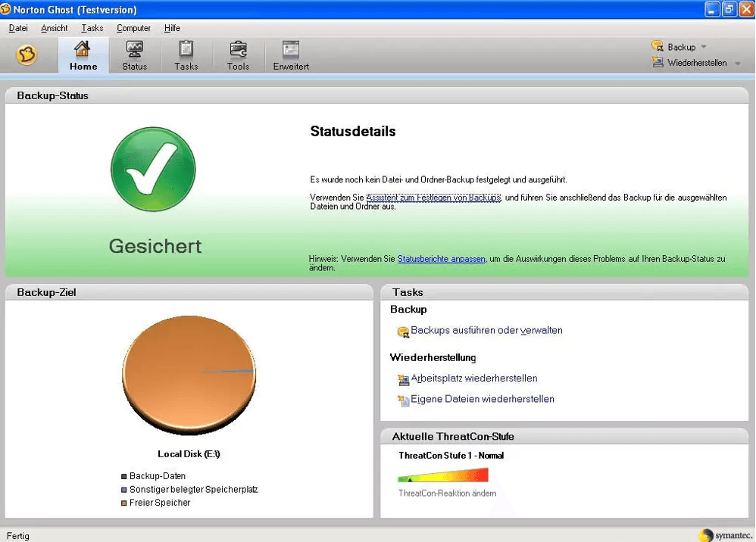Image resolution: width=756 pixels, height=542 pixels.
Task: Click the Statusdetails heading
Action: pyautogui.click(x=353, y=131)
